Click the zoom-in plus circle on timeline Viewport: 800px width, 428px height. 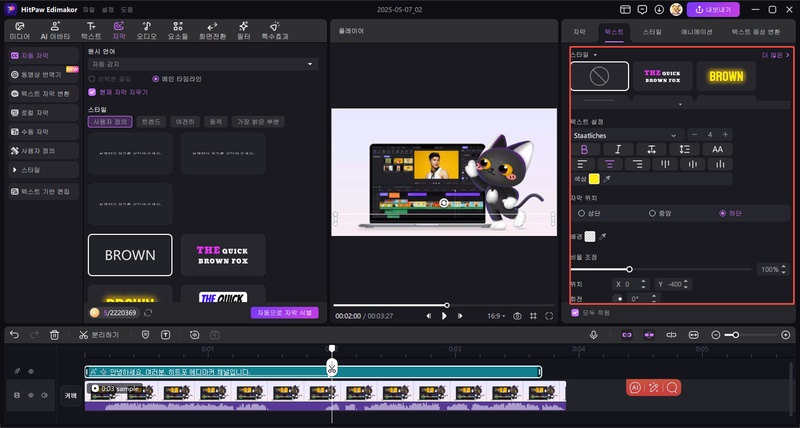[786, 335]
